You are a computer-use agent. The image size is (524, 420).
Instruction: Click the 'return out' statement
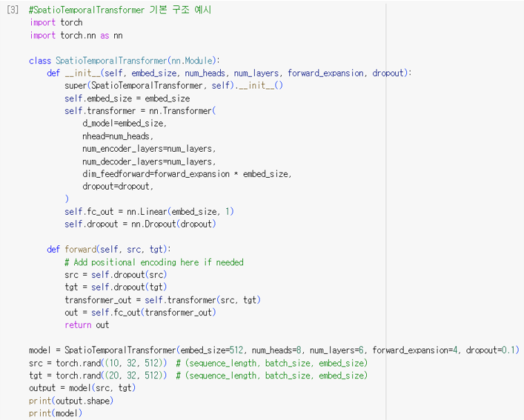click(x=87, y=324)
